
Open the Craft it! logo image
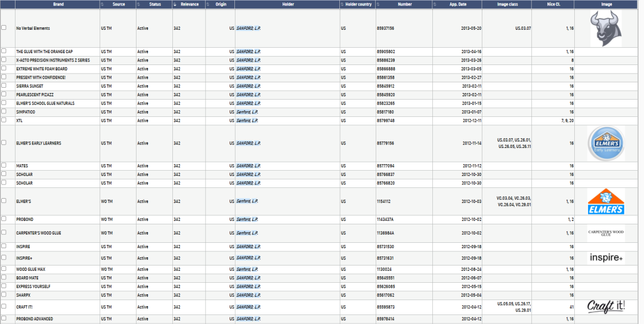606,307
